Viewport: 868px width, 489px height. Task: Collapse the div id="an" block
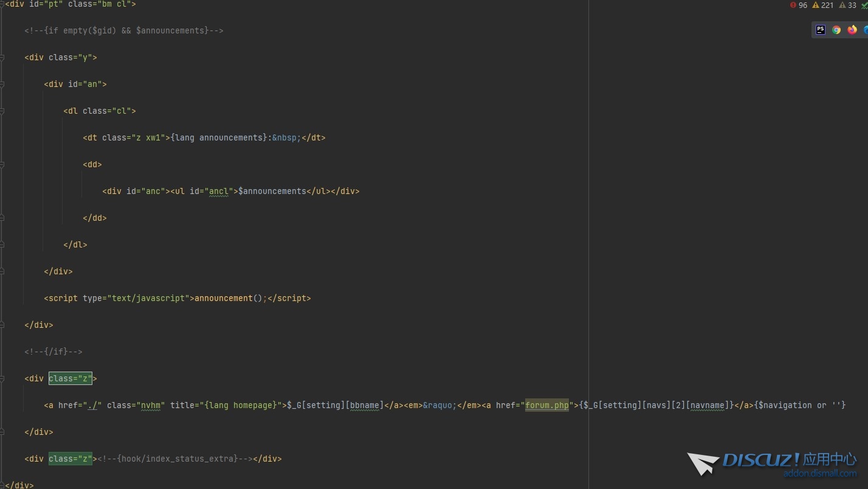coord(2,85)
